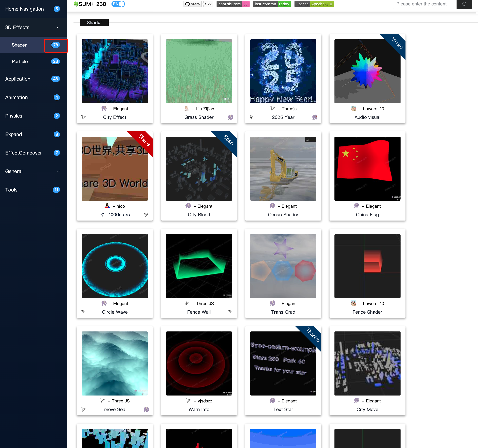Viewport: 478px width, 448px height.
Task: Open the last commit today badge
Action: coord(272,4)
